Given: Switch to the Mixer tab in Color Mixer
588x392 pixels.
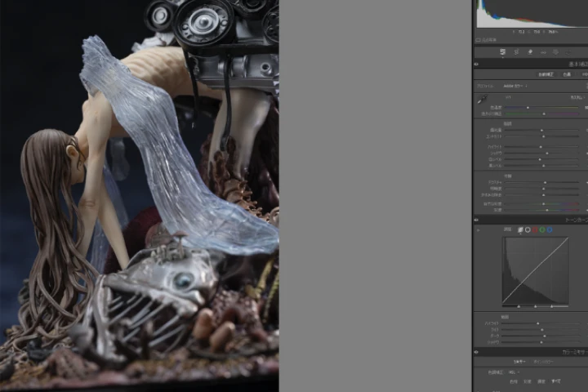Looking at the screenshot, I should (519, 362).
